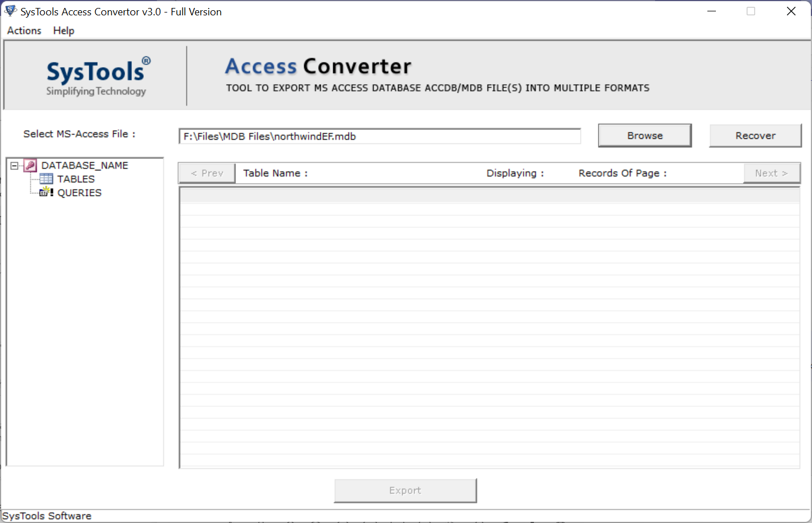Select the DATABASE_NAME tree item

pyautogui.click(x=85, y=165)
